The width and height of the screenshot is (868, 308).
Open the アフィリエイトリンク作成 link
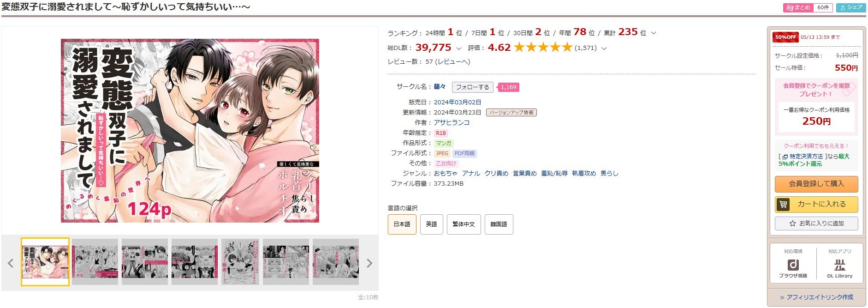(x=816, y=297)
